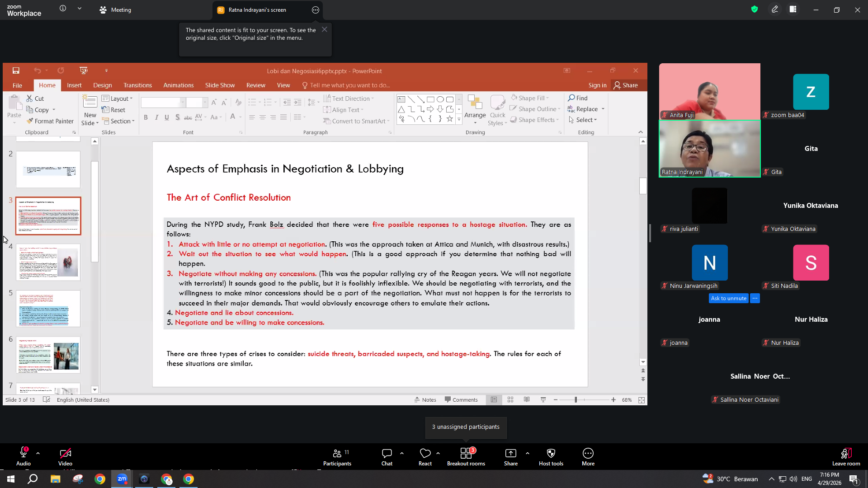
Task: Open the More options in Zoom toolbar
Action: [588, 456]
